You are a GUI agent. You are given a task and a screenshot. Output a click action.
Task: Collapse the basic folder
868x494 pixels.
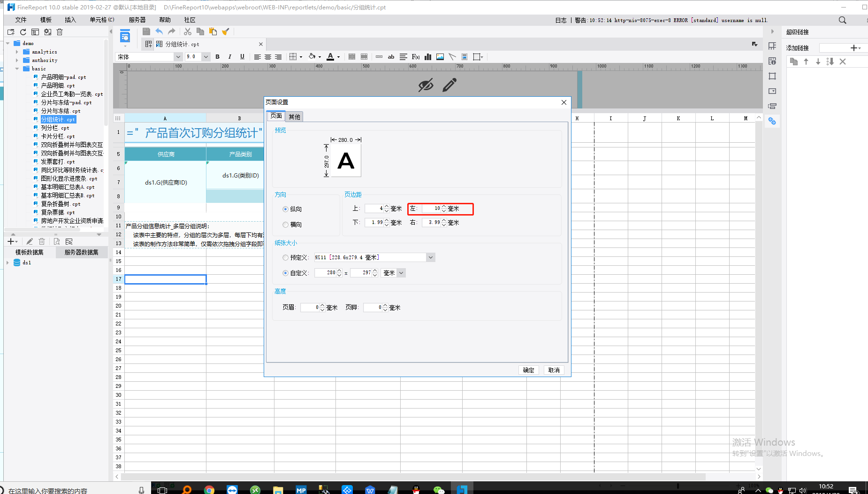pos(17,69)
